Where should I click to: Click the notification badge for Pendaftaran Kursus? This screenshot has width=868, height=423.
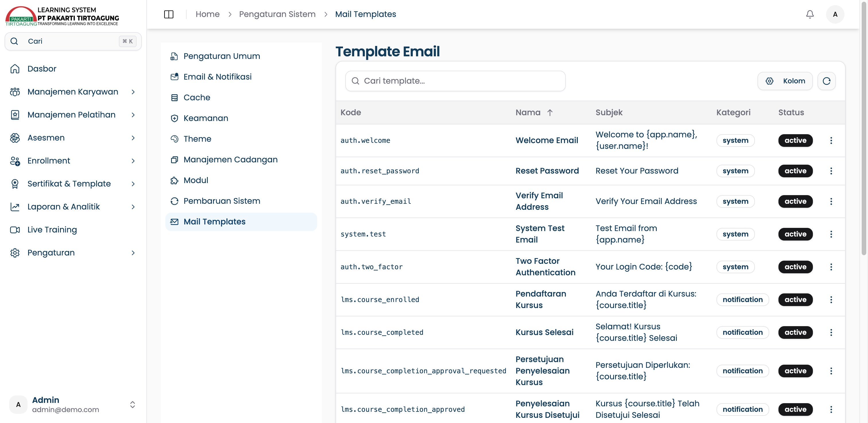point(742,299)
